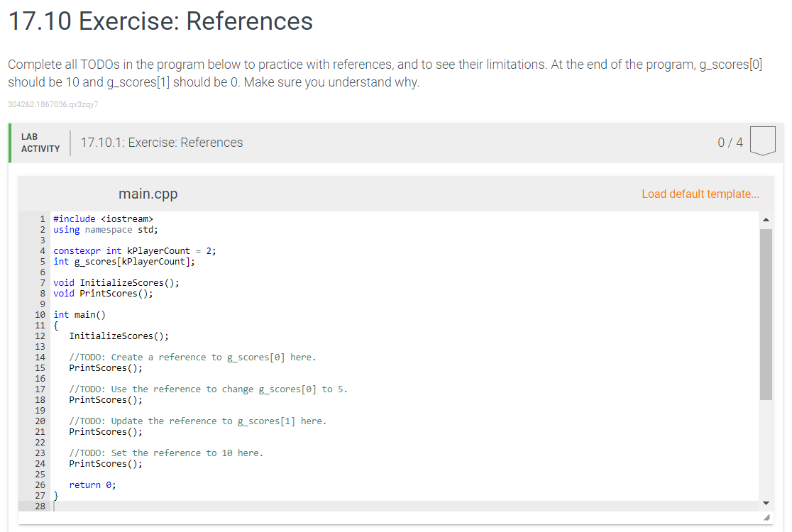Image resolution: width=792 pixels, height=532 pixels.
Task: Click the bookmark flag icon beside the score
Action: pos(763,140)
